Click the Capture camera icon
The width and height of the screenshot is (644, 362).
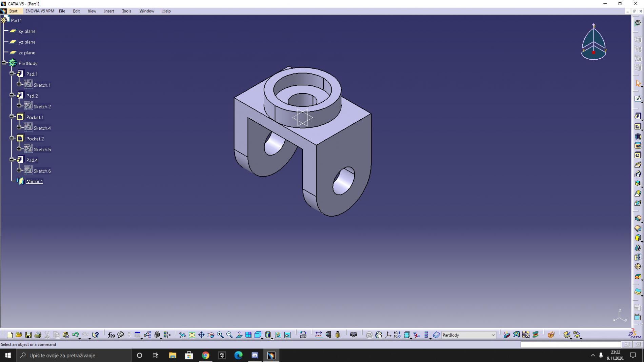pyautogui.click(x=354, y=335)
